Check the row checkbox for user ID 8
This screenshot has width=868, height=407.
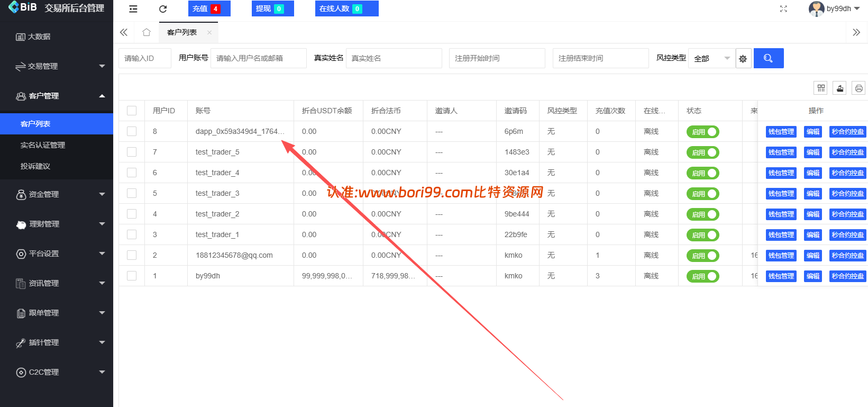pos(132,131)
